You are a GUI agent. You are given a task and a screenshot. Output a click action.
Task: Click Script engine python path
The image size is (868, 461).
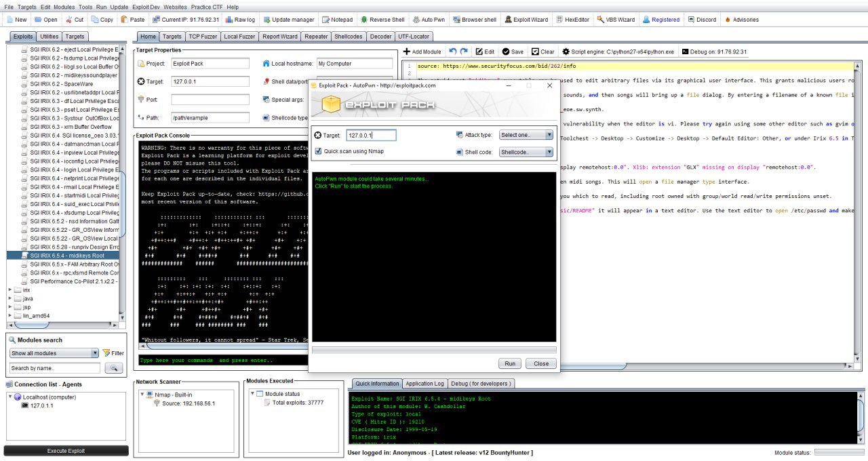tap(618, 52)
